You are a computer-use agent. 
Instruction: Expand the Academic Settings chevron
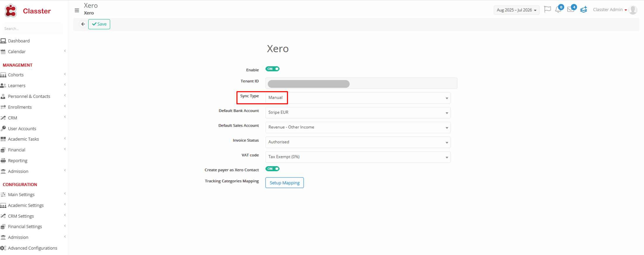click(65, 204)
